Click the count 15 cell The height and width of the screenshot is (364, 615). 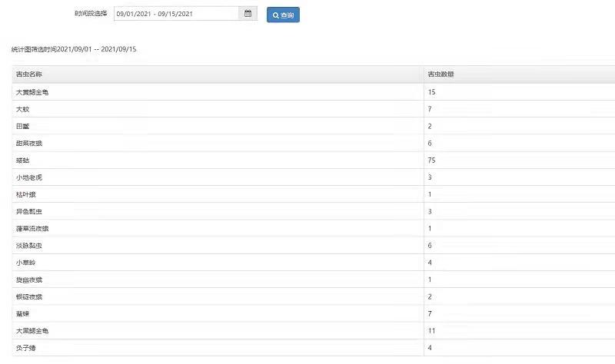(x=433, y=92)
